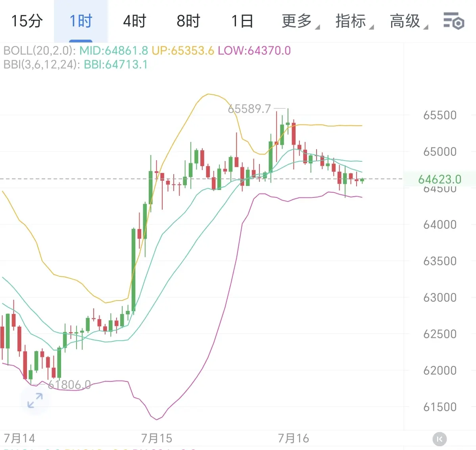Image resolution: width=476 pixels, height=450 pixels.
Task: Expand chart to fullscreen with arrows icon
Action: click(35, 400)
